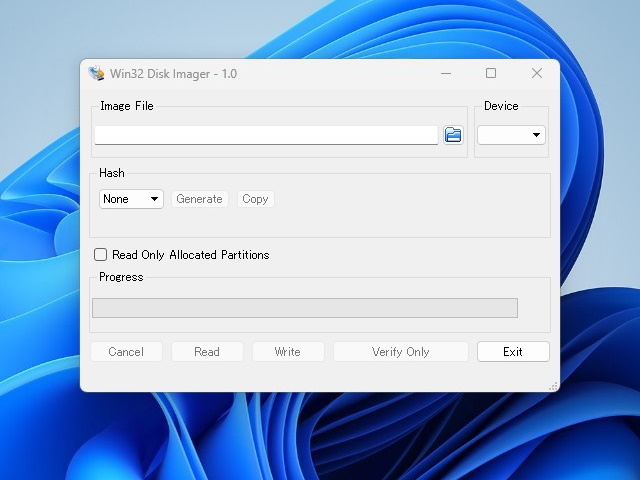This screenshot has width=640, height=480.
Task: Tick the Read Only Allocated Partitions checkbox
Action: [100, 255]
